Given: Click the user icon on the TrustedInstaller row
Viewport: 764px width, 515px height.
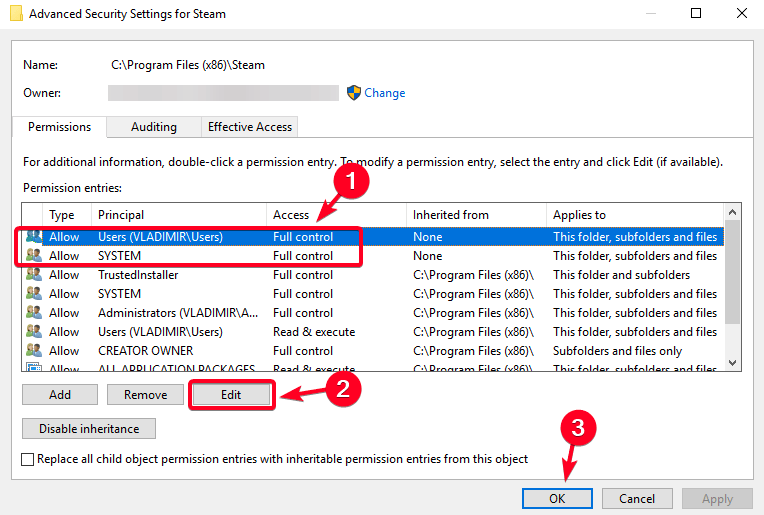Looking at the screenshot, I should pyautogui.click(x=33, y=275).
